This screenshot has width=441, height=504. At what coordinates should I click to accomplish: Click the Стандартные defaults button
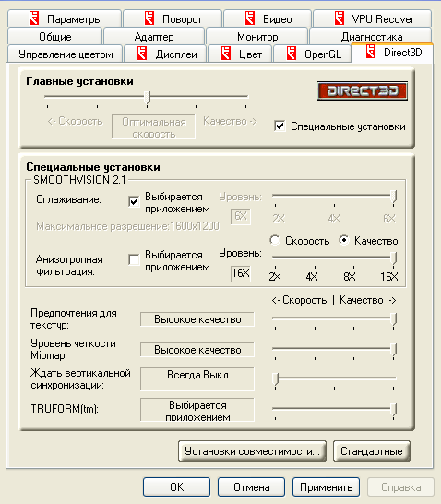pos(372,451)
